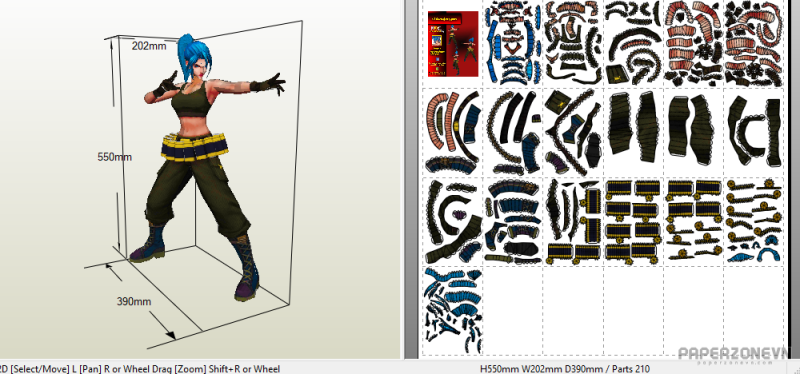This screenshot has height=374, width=800.
Task: Click the blue parts page beside the red cover
Action: [511, 43]
